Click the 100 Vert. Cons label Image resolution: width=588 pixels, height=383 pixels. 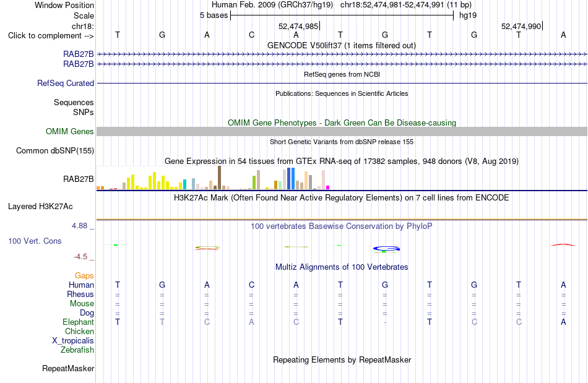[35, 241]
